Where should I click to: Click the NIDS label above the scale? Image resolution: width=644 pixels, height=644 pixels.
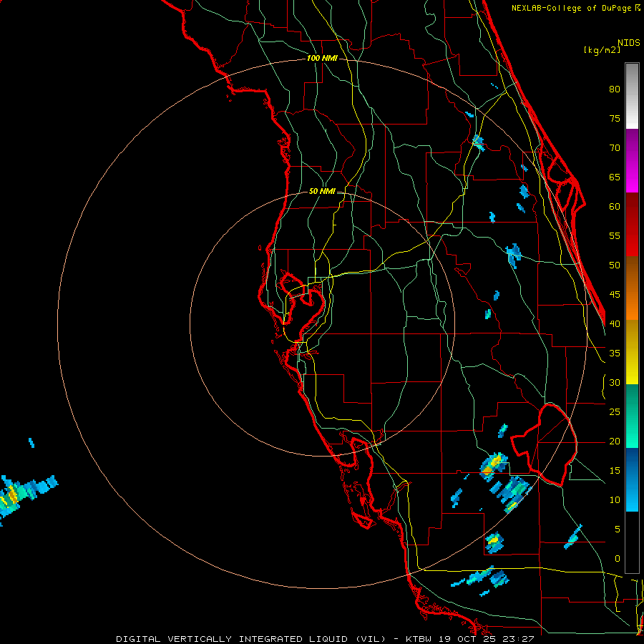coord(629,43)
